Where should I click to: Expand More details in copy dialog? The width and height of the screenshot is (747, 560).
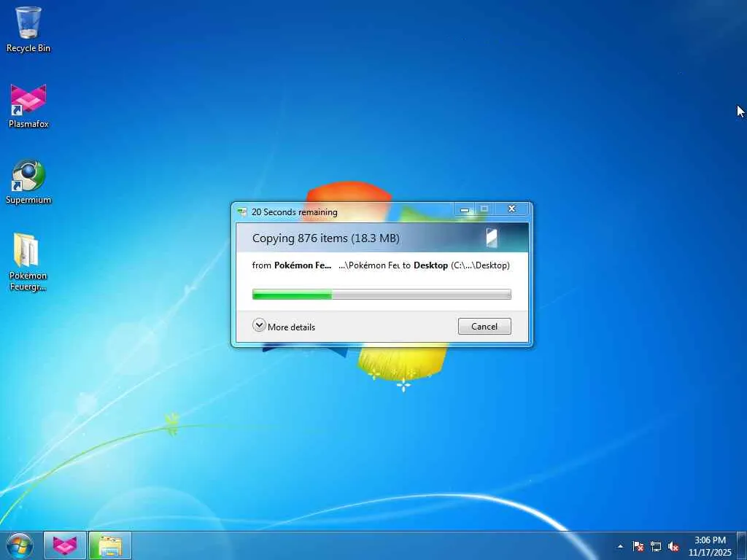(x=284, y=326)
